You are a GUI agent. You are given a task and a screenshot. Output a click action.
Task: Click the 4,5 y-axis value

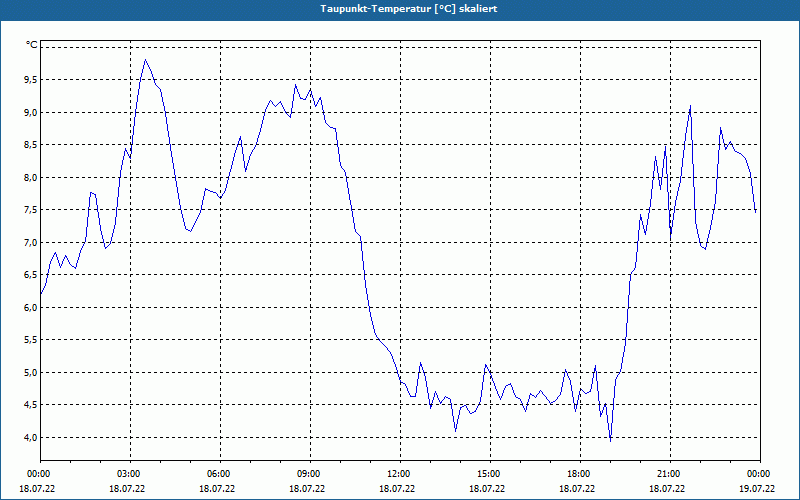pyautogui.click(x=31, y=405)
